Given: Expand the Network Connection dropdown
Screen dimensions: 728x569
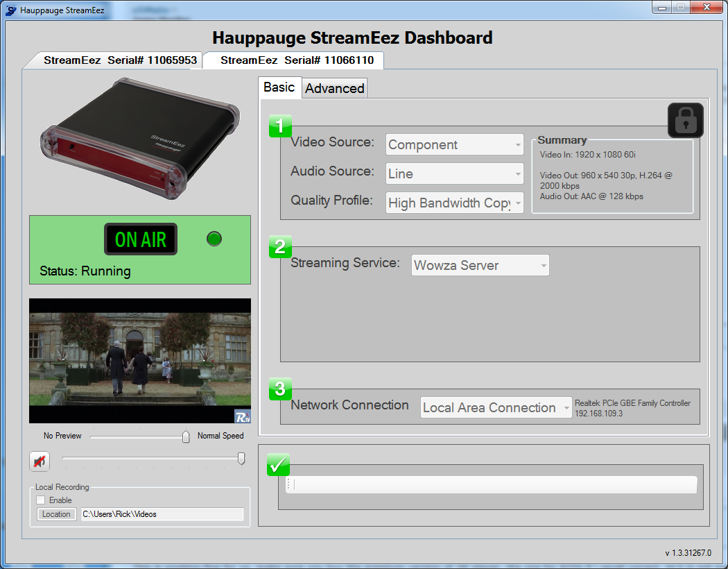Looking at the screenshot, I should [x=496, y=407].
